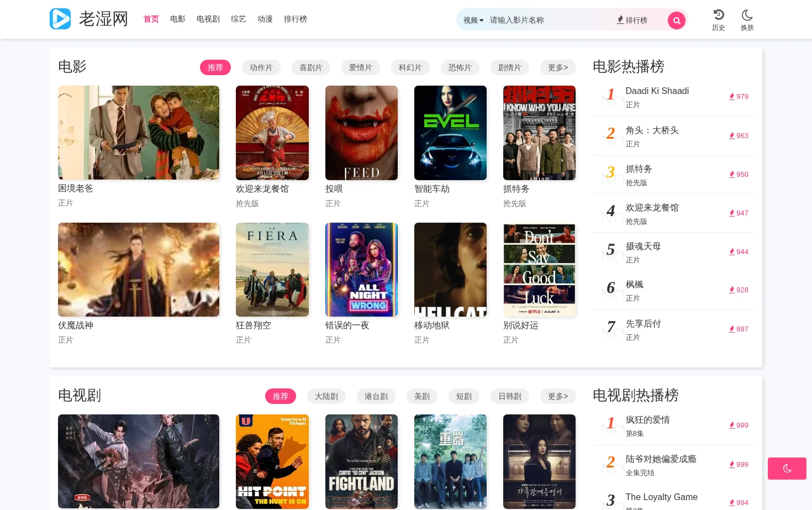The image size is (812, 510).
Task: Click the rank 4 badge beside 欢迎来龙餐馆
Action: (610, 211)
